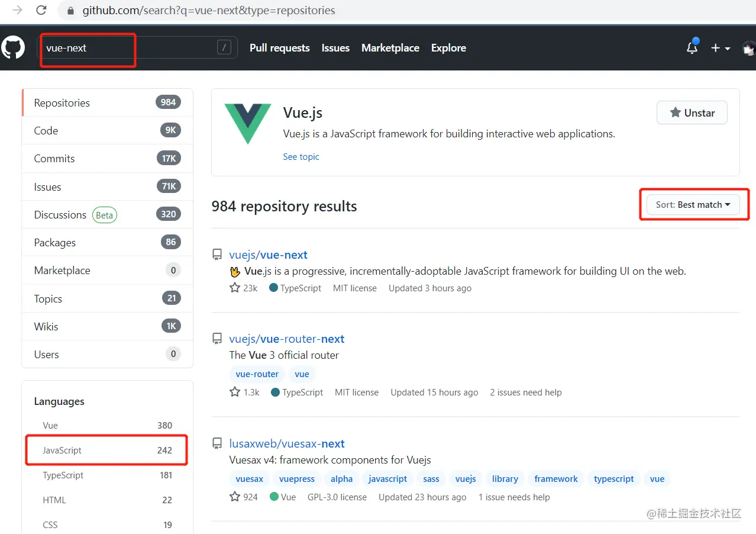Click the repository icon beside vuejs/vue-next
This screenshot has height=534, width=756.
[217, 254]
